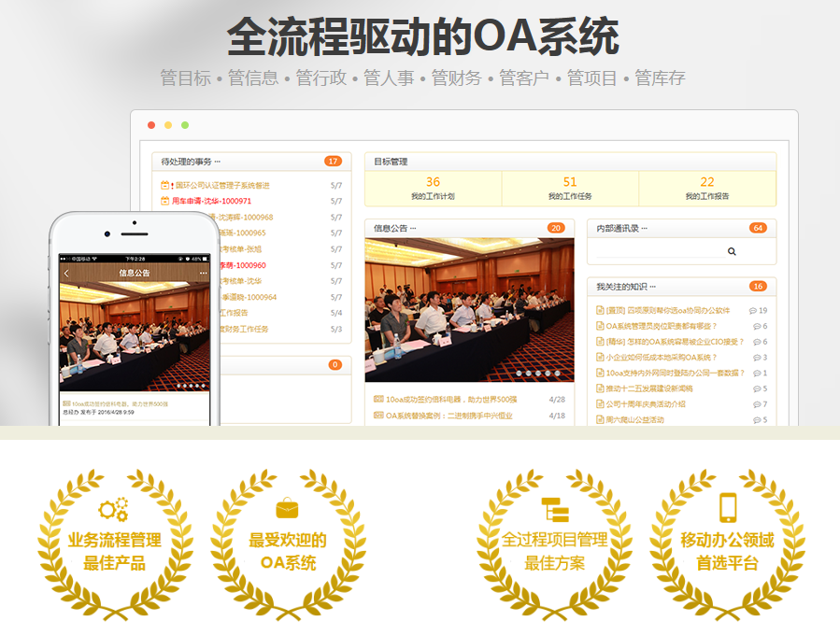Click the orange 17 badge on 待处理的事务
Image resolution: width=840 pixels, height=635 pixels.
(332, 161)
